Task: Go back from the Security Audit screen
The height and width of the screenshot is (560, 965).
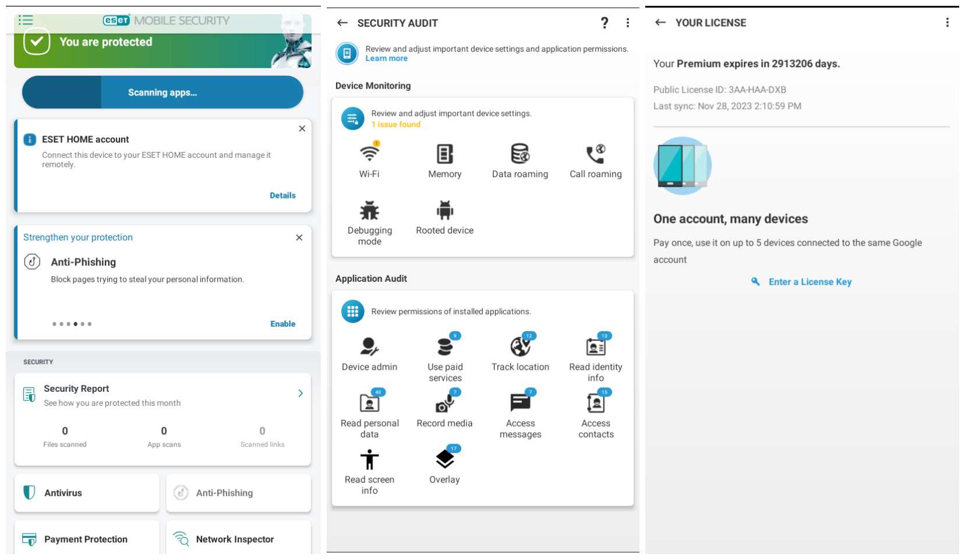Action: click(342, 23)
